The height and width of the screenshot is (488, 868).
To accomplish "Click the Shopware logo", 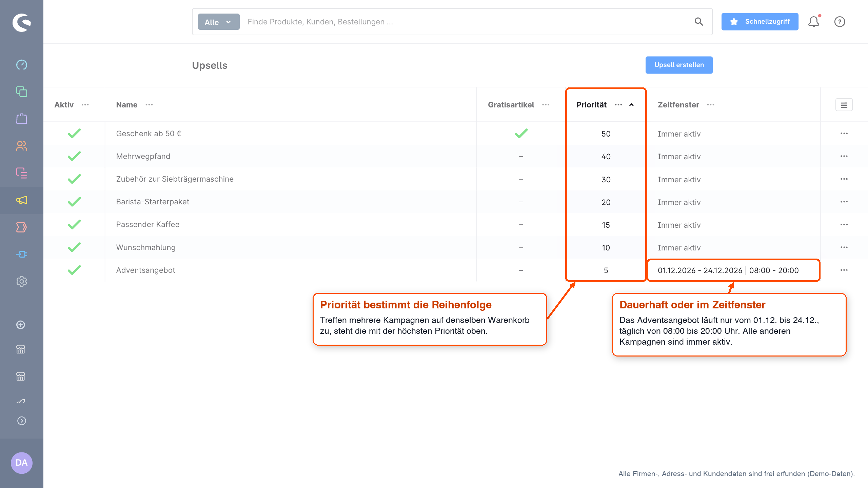I will [x=22, y=22].
